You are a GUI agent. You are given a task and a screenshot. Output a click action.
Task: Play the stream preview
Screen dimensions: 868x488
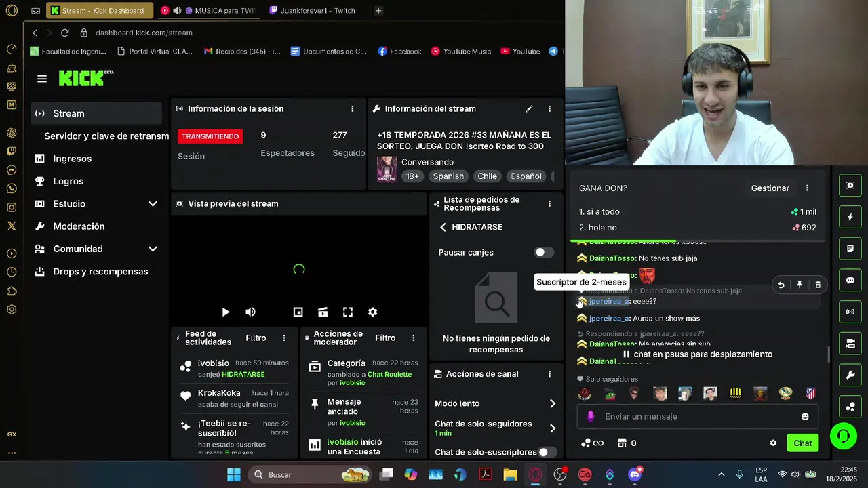coord(226,312)
